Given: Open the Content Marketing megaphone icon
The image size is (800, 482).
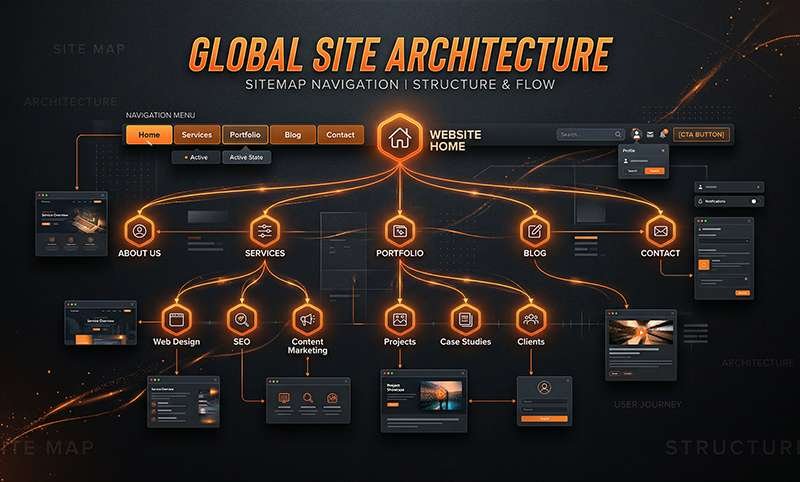Looking at the screenshot, I should coord(307,320).
